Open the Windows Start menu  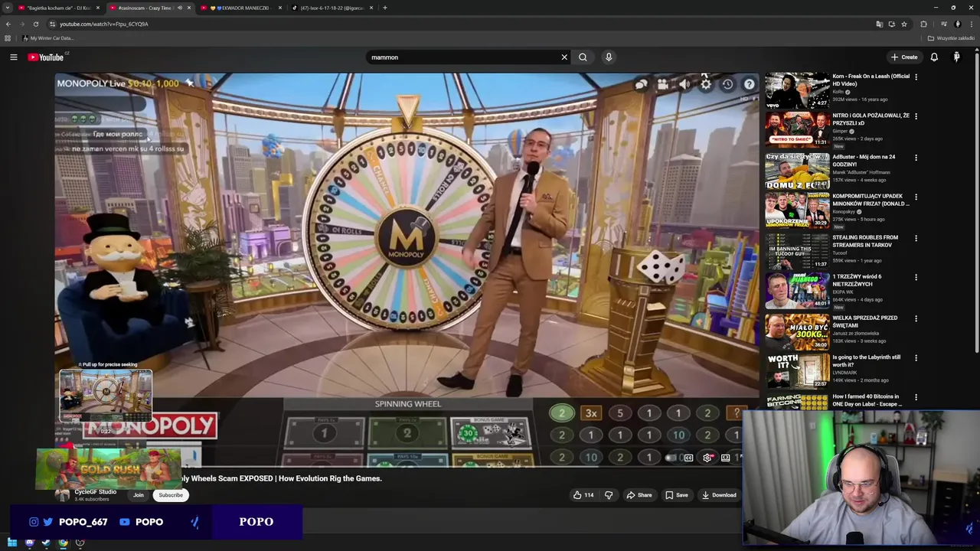[x=12, y=543]
